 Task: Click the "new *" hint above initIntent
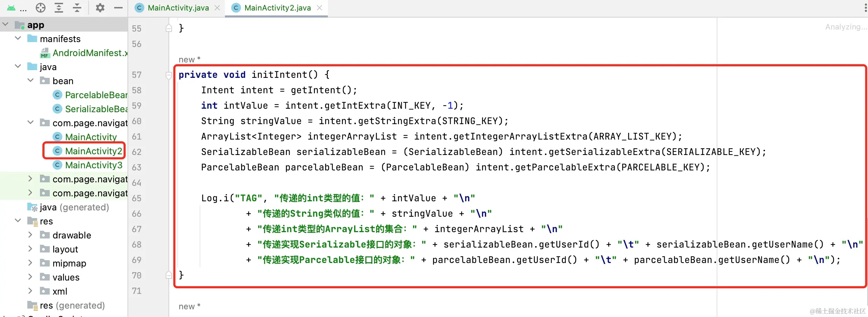coord(190,60)
